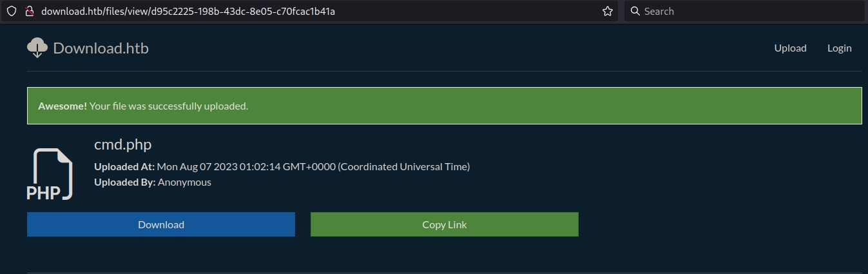Open the Upload page from navbar

790,48
